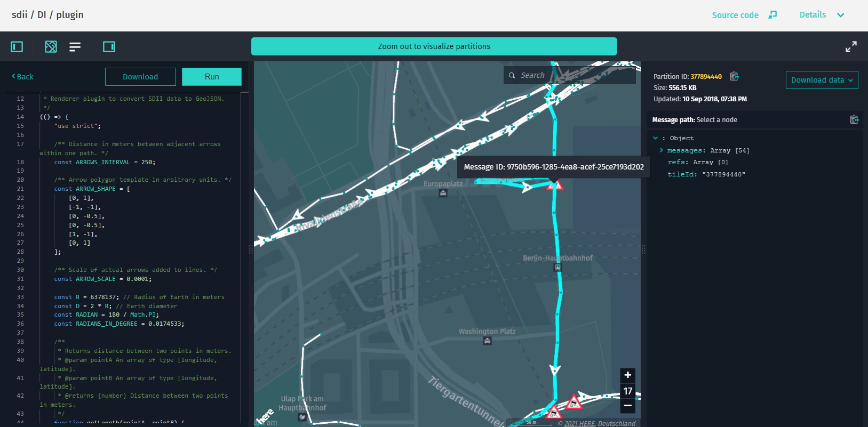Click the 'sdii' breadcrumb
The image size is (868, 427).
coord(19,15)
